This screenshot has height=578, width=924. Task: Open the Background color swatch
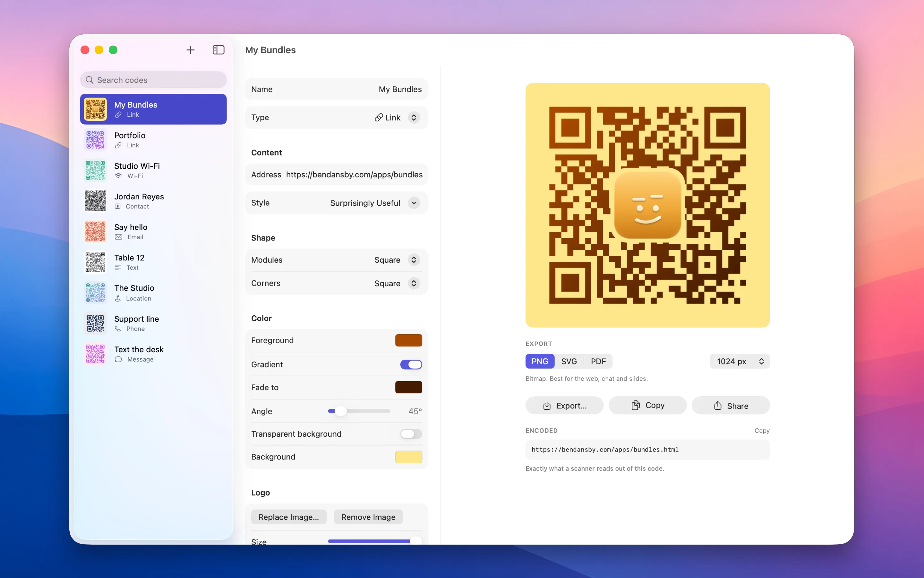pyautogui.click(x=408, y=457)
